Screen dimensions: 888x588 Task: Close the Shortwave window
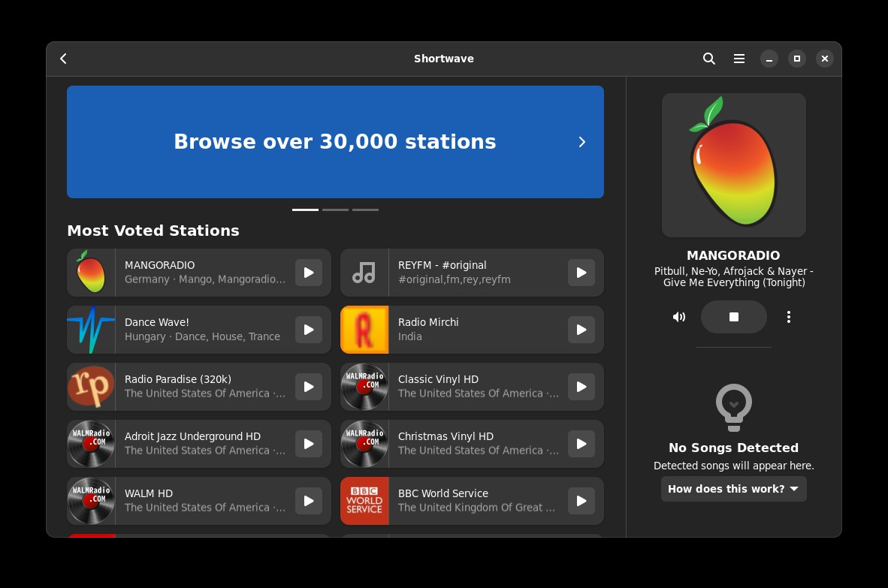(825, 59)
